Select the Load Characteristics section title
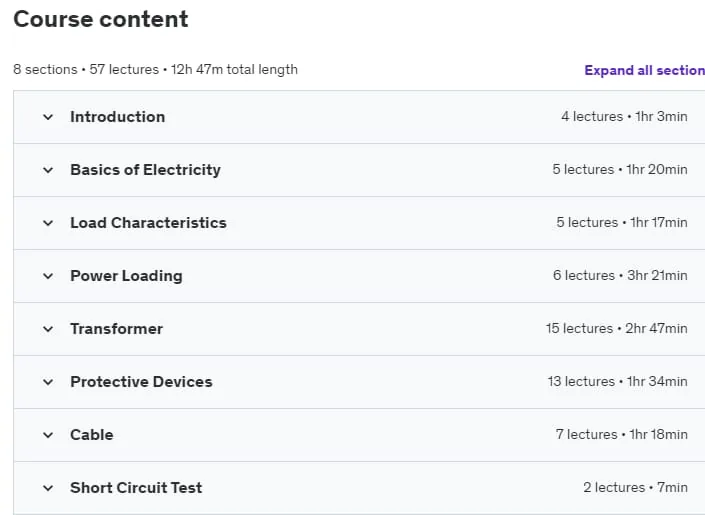The height and width of the screenshot is (515, 705). pyautogui.click(x=148, y=223)
